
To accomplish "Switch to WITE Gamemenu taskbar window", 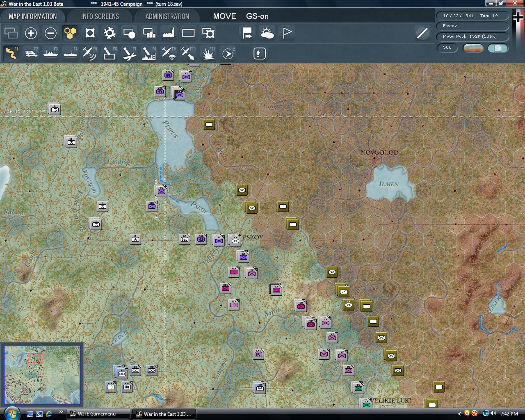I will click(98, 414).
